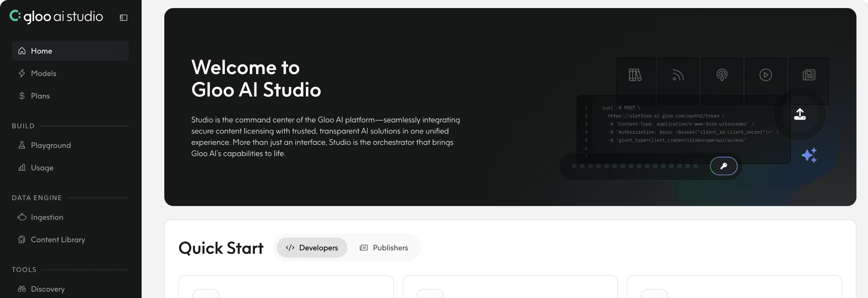
Task: Click the key icon button in banner
Action: (724, 166)
